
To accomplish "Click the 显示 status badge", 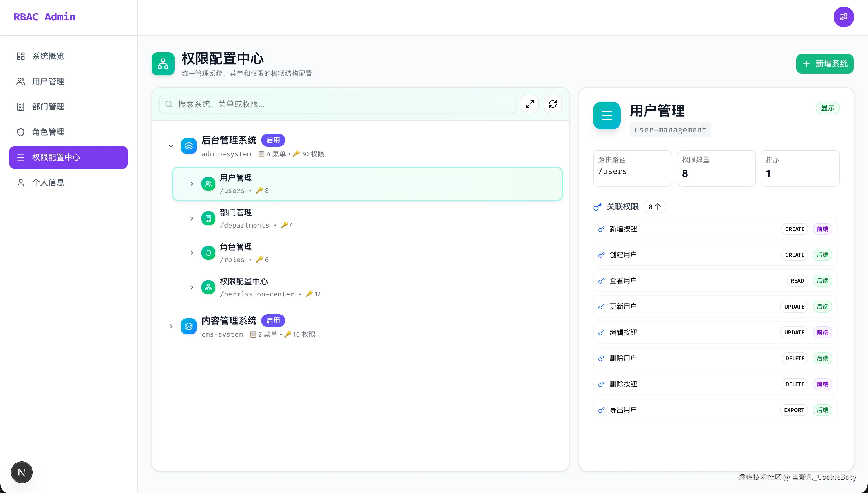I will click(x=828, y=108).
